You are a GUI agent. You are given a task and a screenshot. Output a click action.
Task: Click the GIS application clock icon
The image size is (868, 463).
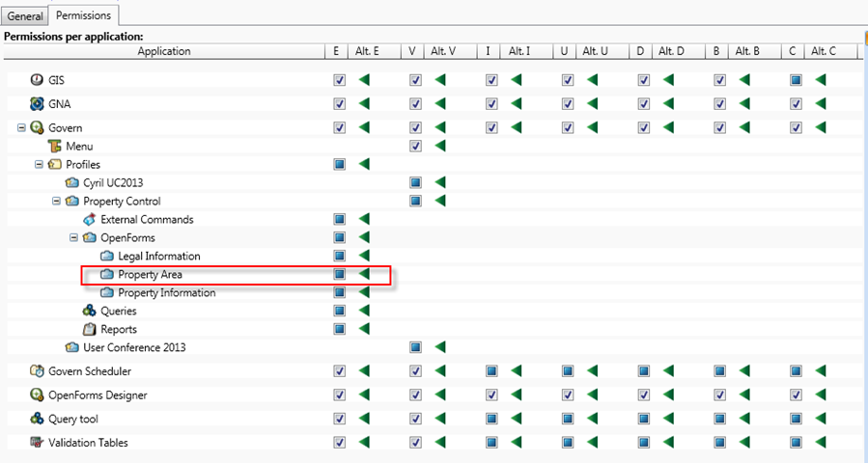tap(38, 80)
